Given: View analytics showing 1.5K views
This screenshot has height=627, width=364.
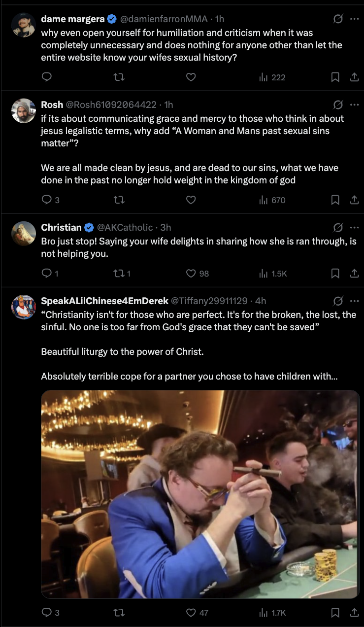Looking at the screenshot, I should coord(273,273).
